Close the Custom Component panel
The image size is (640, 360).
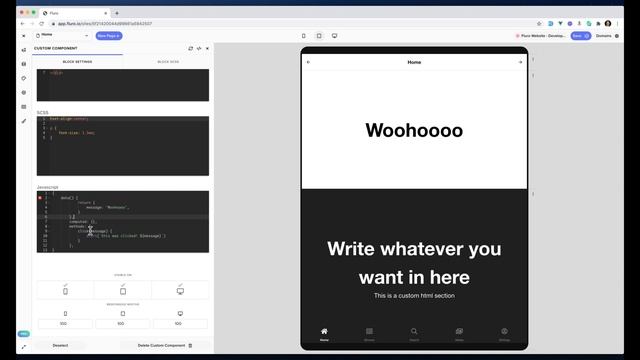207,49
